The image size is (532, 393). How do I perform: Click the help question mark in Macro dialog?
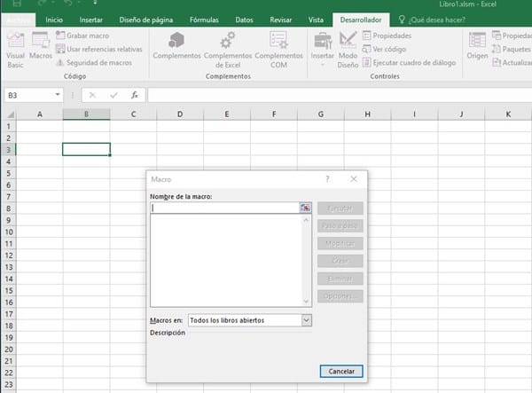tap(327, 178)
